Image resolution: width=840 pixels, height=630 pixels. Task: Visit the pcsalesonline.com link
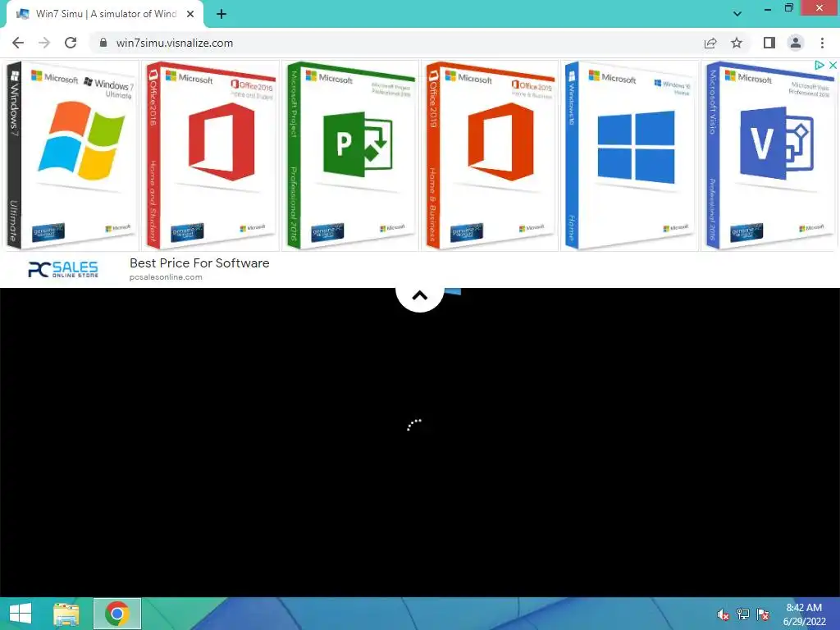(166, 277)
